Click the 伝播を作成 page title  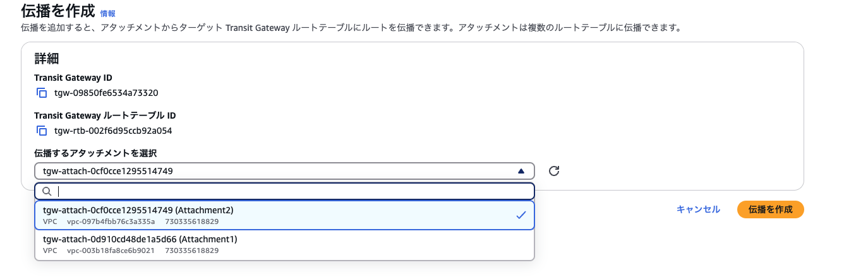point(58,11)
